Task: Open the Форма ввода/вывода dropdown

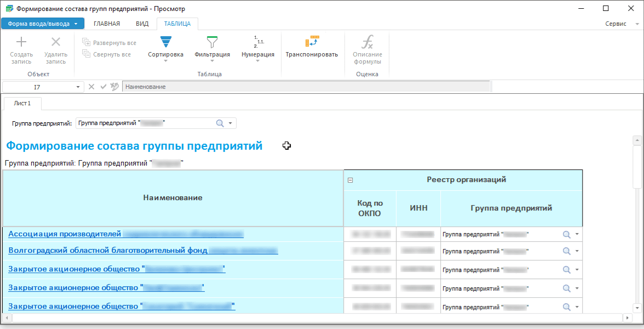Action: [43, 24]
